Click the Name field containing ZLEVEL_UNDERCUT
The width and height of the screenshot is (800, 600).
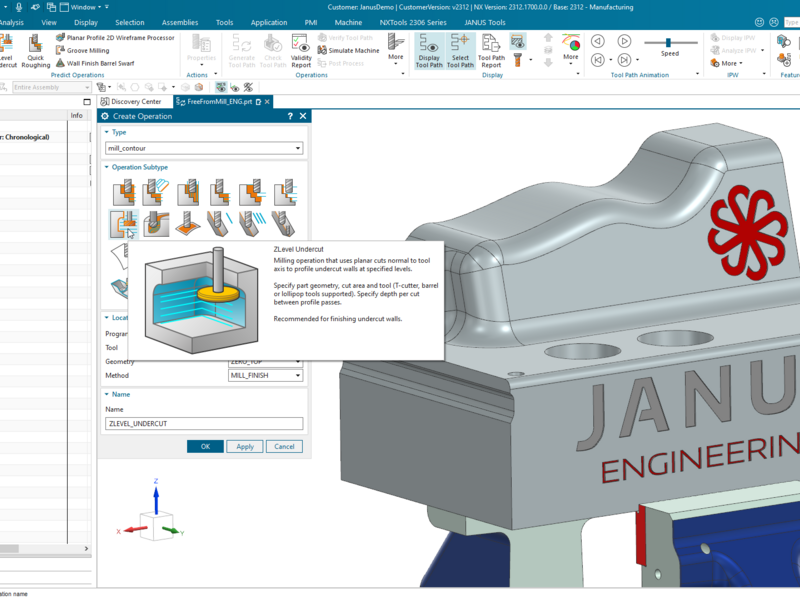204,423
